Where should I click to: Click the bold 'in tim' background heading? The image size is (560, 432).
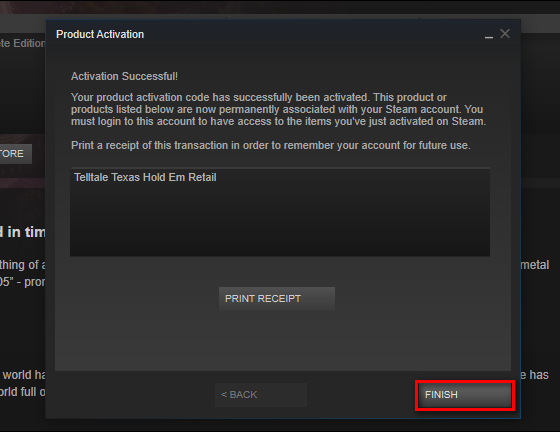(23, 232)
